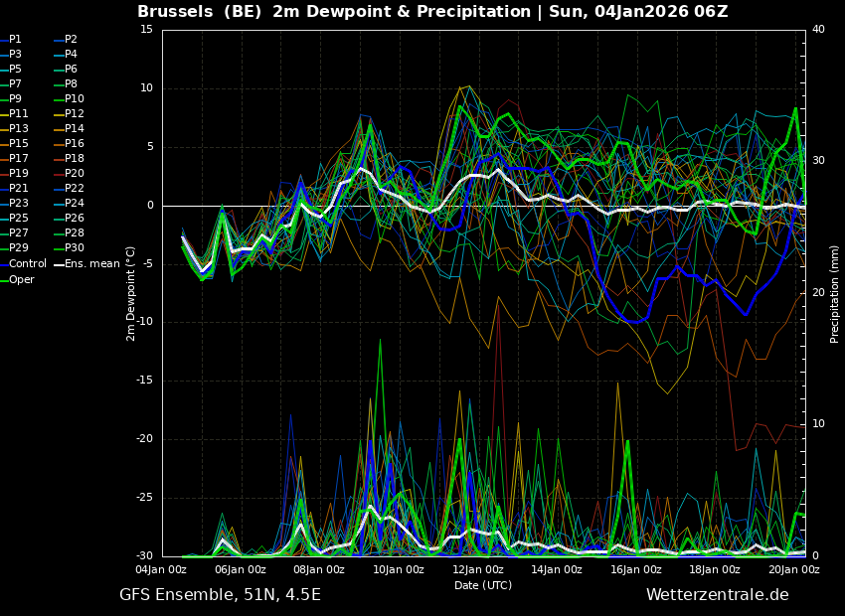Click the P20 legend entry
Viewport: 845px width, 616px height.
(70, 174)
